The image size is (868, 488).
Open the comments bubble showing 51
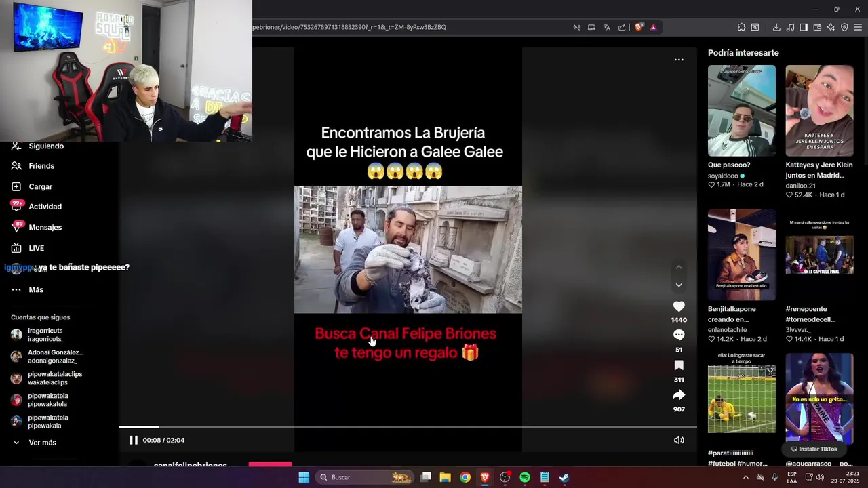click(679, 335)
